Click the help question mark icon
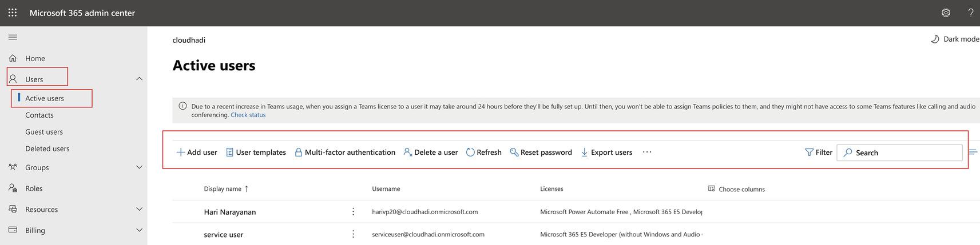 [x=971, y=13]
